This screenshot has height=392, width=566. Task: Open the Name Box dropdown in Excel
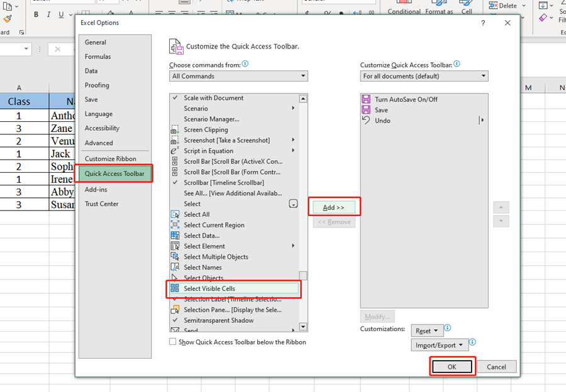pyautogui.click(x=26, y=49)
